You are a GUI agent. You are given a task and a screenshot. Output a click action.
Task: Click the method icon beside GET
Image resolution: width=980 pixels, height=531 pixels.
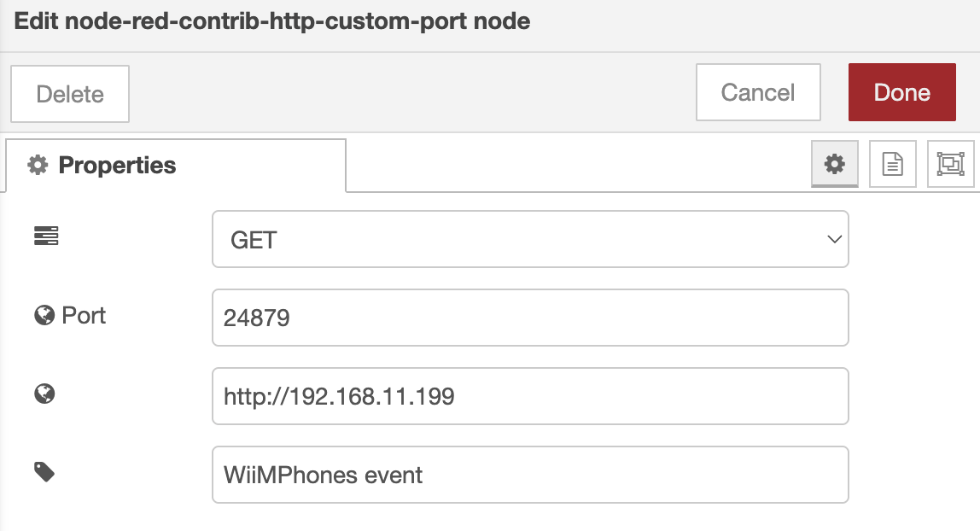pos(45,236)
